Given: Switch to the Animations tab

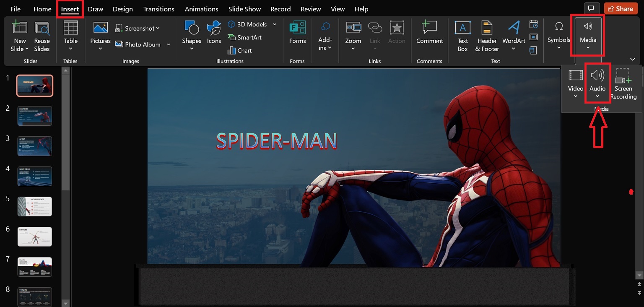Looking at the screenshot, I should 202,9.
